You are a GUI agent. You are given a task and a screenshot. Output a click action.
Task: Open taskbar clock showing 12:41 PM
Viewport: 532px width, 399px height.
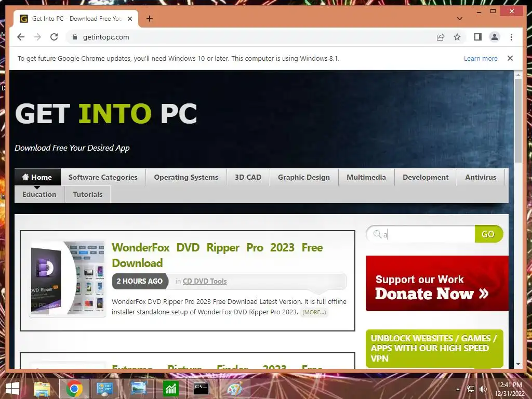pyautogui.click(x=510, y=389)
